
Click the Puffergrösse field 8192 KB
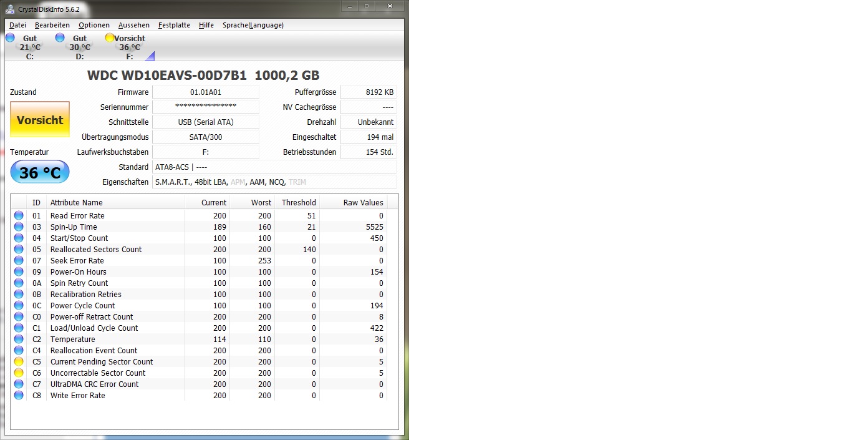coord(368,92)
